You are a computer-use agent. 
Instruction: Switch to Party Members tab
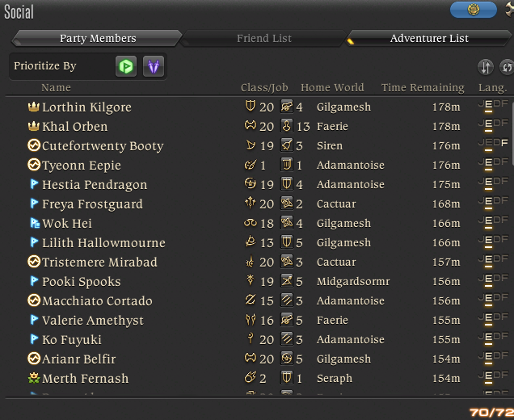click(98, 39)
